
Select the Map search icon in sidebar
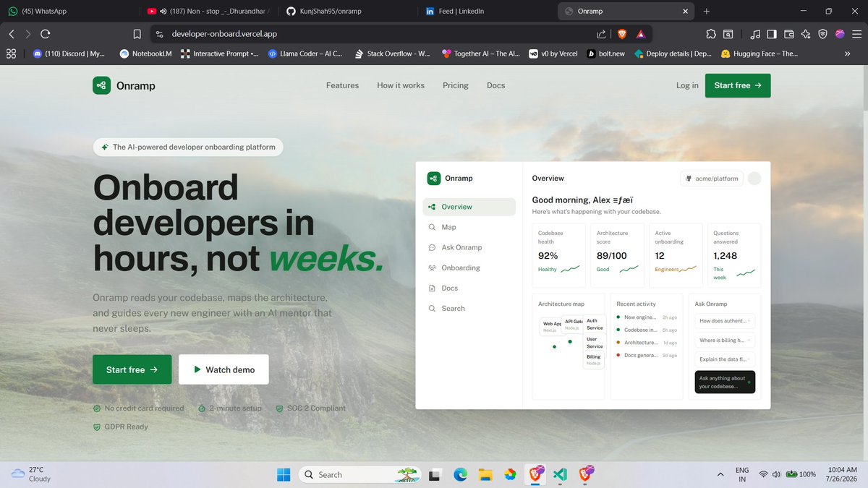(x=432, y=227)
